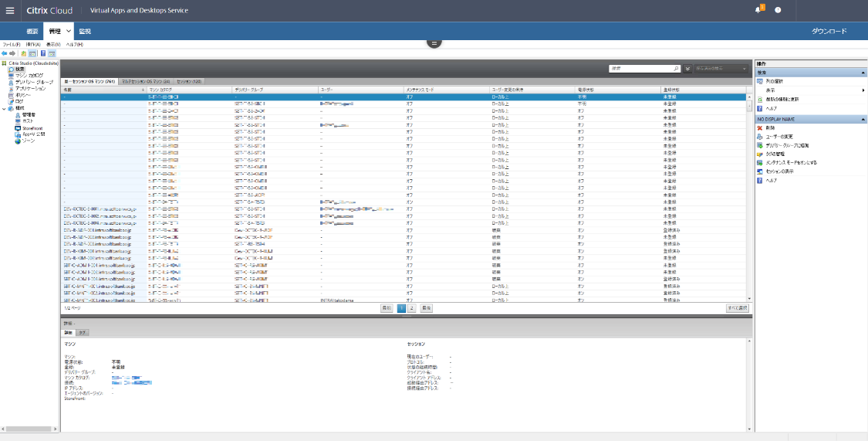Image resolution: width=868 pixels, height=441 pixels.
Task: Open マシン カタログ in the tree
Action: [x=29, y=76]
